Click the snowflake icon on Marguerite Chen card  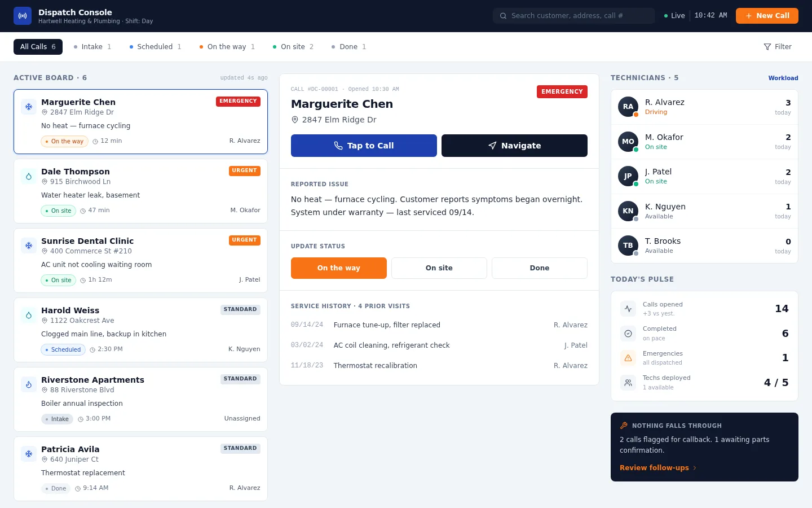pyautogui.click(x=29, y=107)
